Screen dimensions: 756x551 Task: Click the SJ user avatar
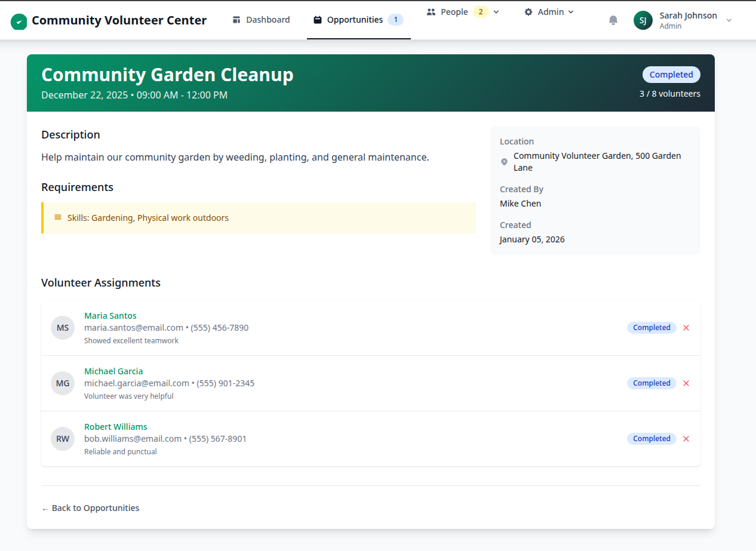coord(643,20)
